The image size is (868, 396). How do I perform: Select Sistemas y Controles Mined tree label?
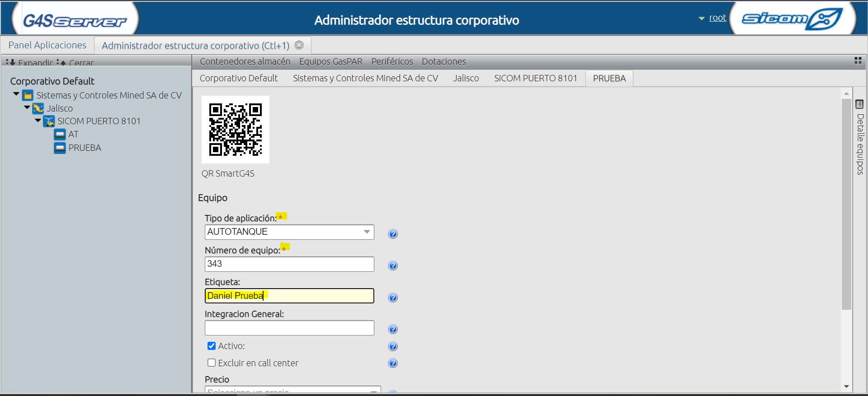click(109, 95)
